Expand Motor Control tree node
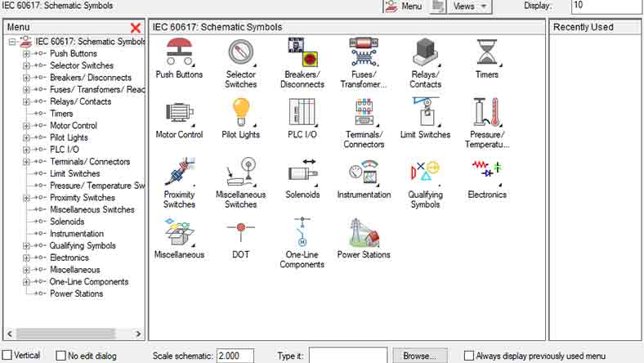 [26, 126]
